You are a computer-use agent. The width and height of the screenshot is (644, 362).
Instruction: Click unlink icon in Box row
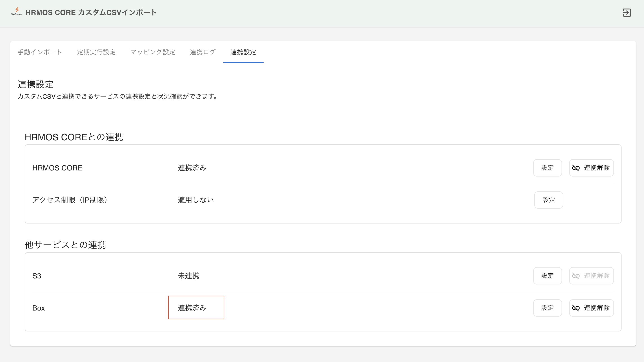coord(576,308)
